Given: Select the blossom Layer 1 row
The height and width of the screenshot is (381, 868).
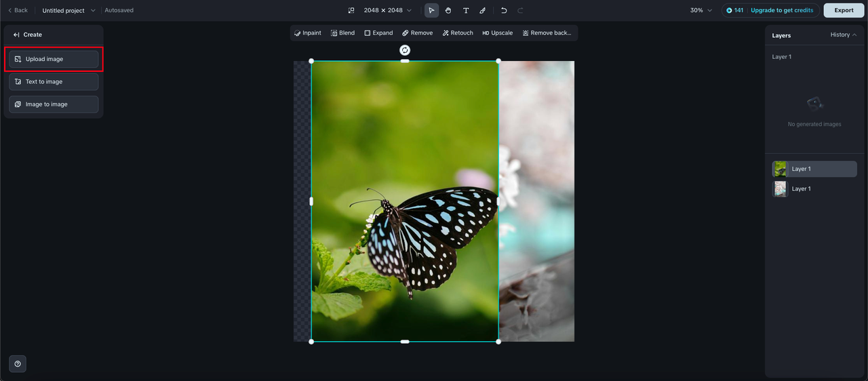Looking at the screenshot, I should coord(814,188).
